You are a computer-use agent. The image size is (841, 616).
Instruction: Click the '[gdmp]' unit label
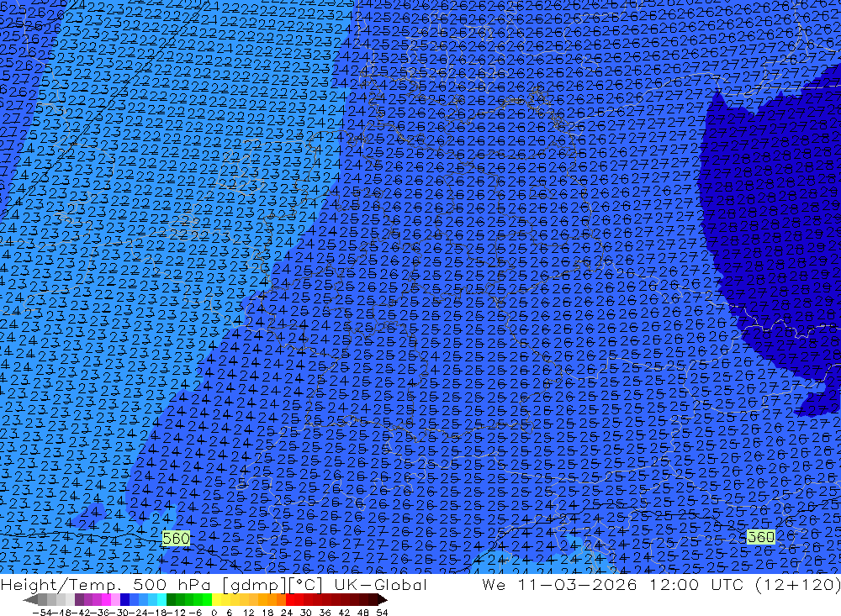(x=256, y=584)
